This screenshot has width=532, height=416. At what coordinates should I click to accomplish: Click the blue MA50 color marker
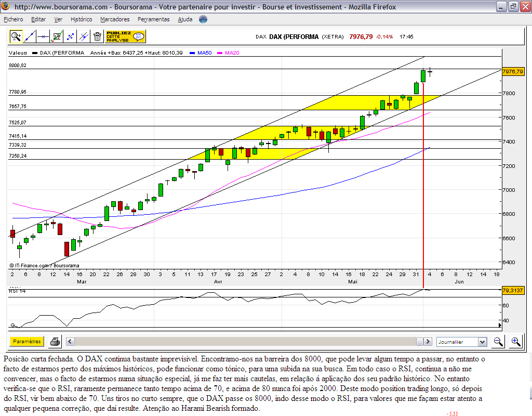pos(192,53)
